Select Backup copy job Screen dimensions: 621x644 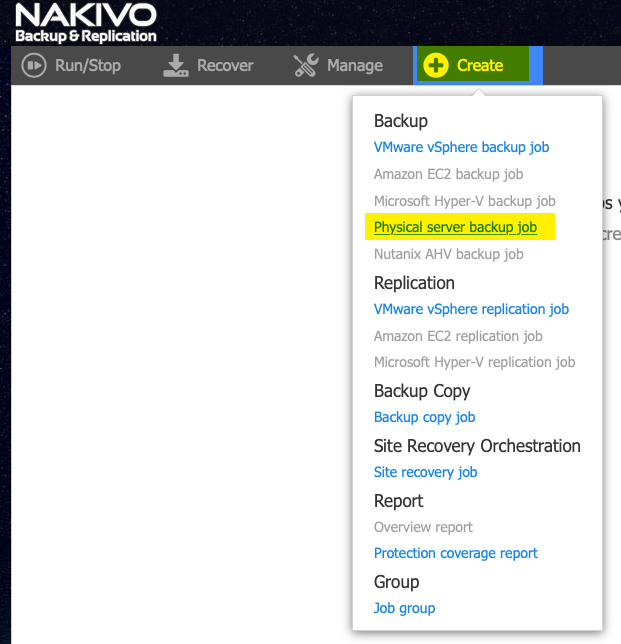(x=424, y=417)
